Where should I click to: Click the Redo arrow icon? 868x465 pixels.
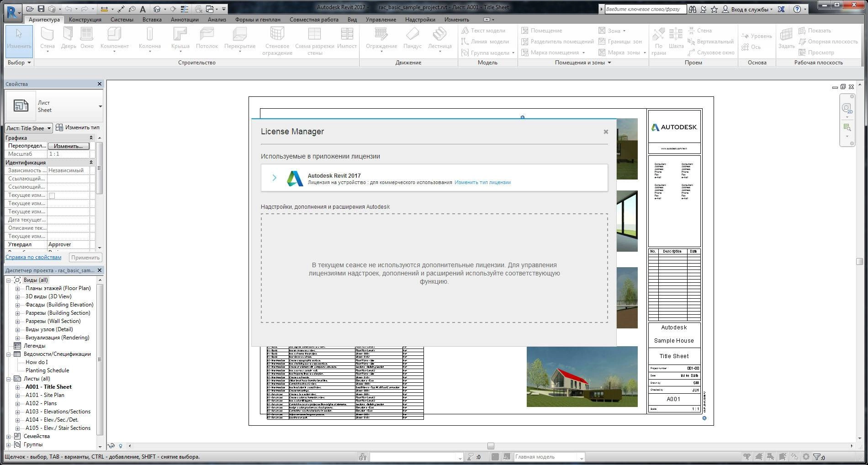85,9
